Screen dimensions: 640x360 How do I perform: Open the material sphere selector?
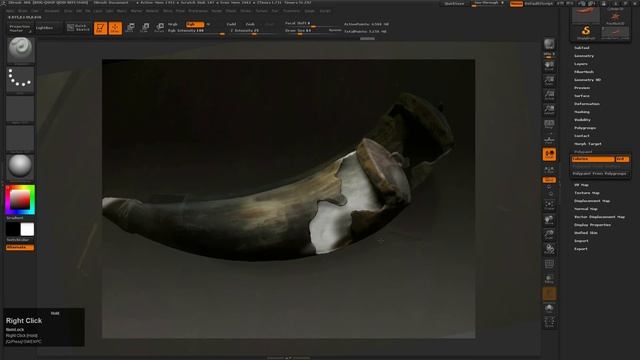click(20, 167)
